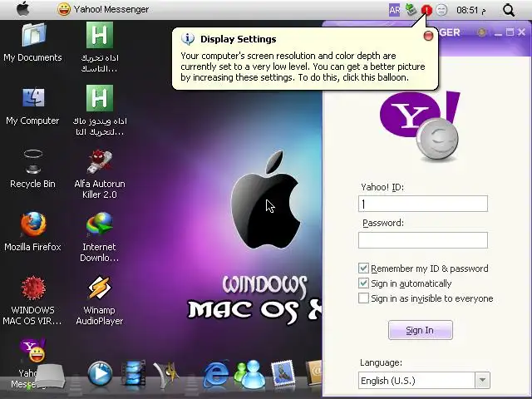Viewport: 532px width, 399px height.
Task: Open the brown address book dock icon
Action: [314, 373]
